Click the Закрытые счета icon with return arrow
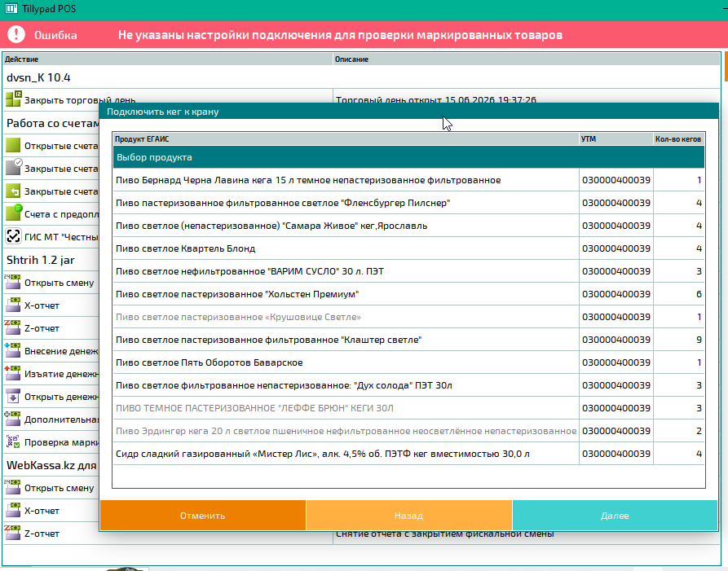This screenshot has height=571, width=728. (x=13, y=191)
